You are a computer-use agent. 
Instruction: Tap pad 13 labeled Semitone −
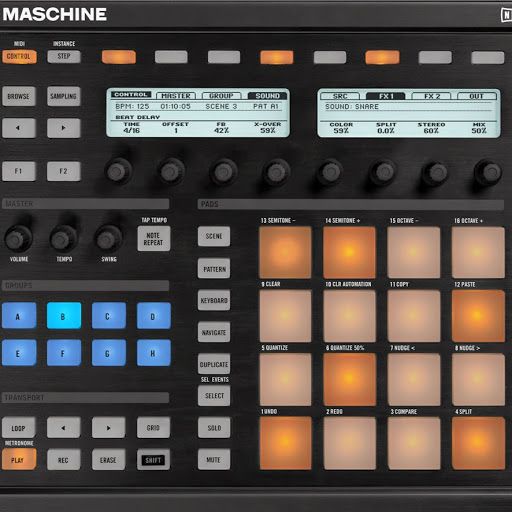[285, 252]
